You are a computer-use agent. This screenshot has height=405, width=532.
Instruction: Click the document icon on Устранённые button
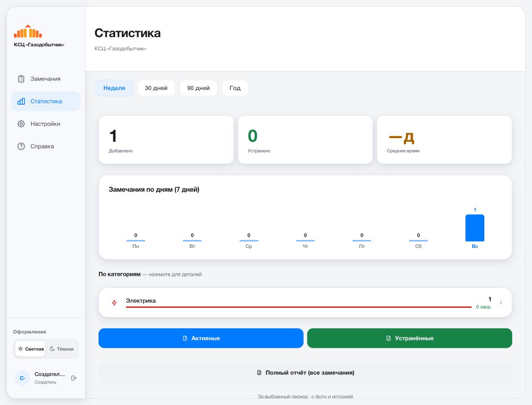pyautogui.click(x=389, y=338)
